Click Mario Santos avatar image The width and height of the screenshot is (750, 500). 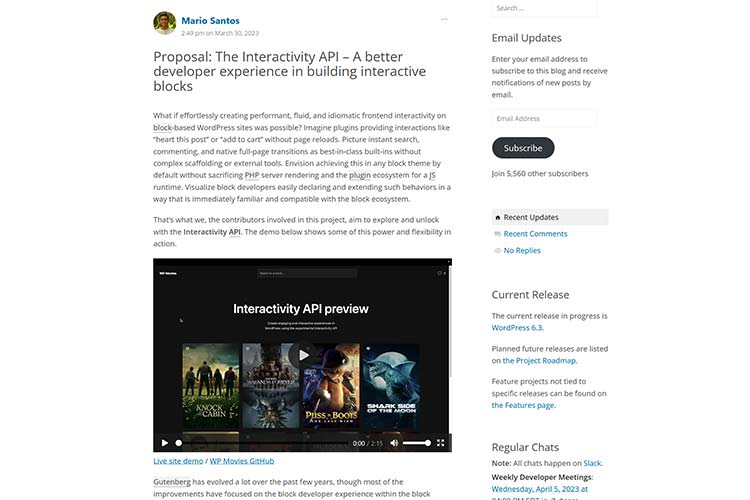165,23
